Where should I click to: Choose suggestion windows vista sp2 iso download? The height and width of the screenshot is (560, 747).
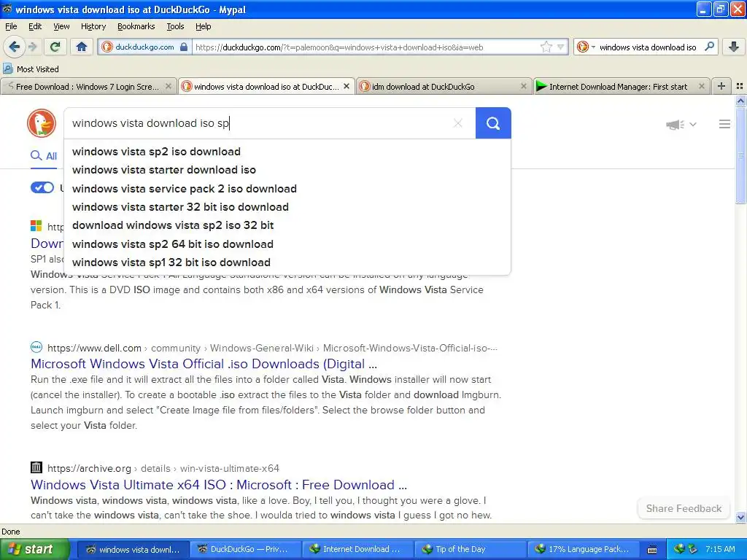(x=287, y=152)
